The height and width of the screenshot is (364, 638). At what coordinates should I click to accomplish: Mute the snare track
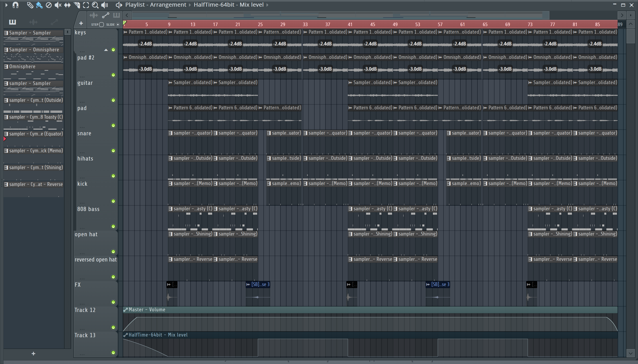pos(113,151)
